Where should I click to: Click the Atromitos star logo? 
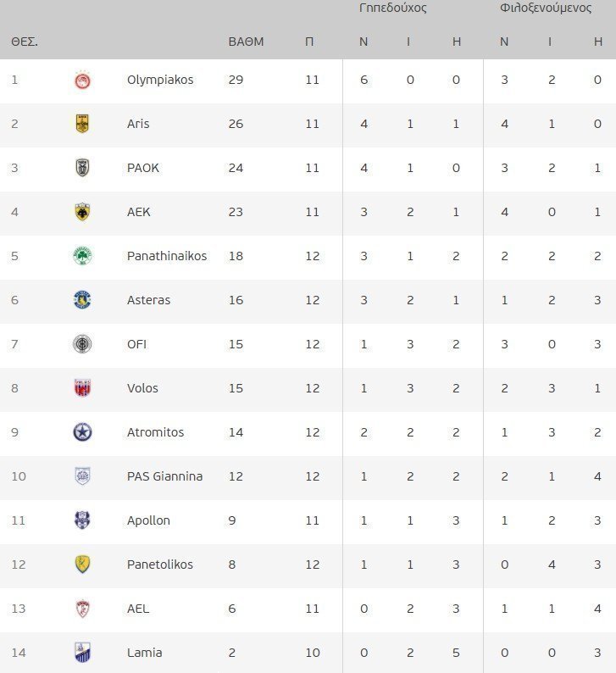[x=82, y=432]
